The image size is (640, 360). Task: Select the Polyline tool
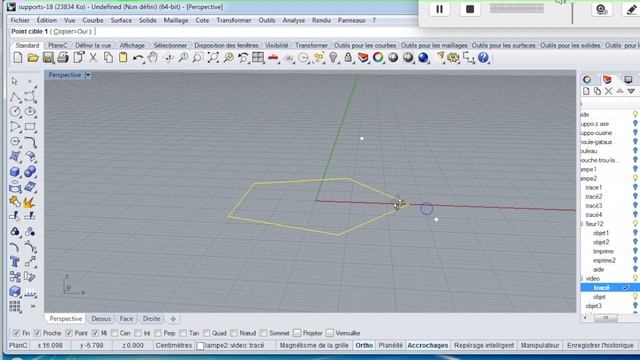[15, 97]
